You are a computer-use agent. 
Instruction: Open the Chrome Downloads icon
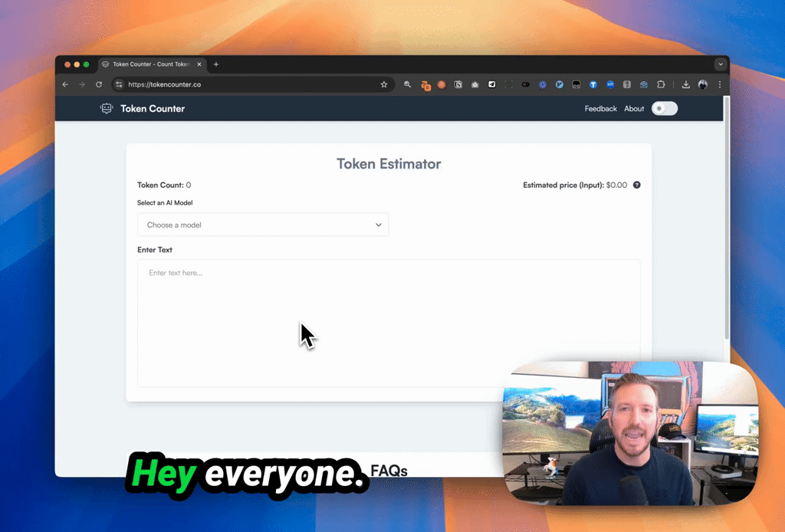pyautogui.click(x=685, y=84)
